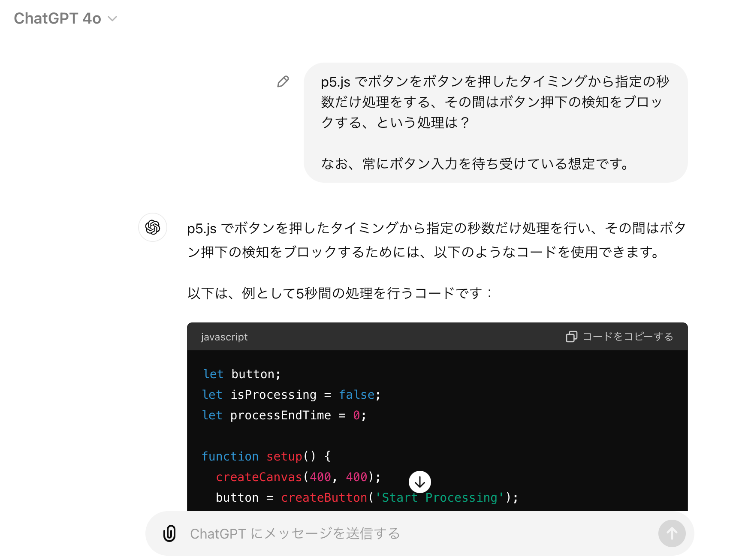Click the 以下は、例として5秒間 sentence
The image size is (742, 560).
click(340, 293)
